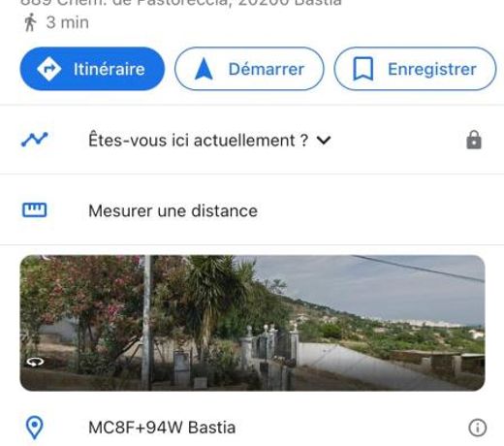Viewport: 504px width, 446px height.
Task: Open the Street View photo thumbnail
Action: pyautogui.click(x=252, y=323)
